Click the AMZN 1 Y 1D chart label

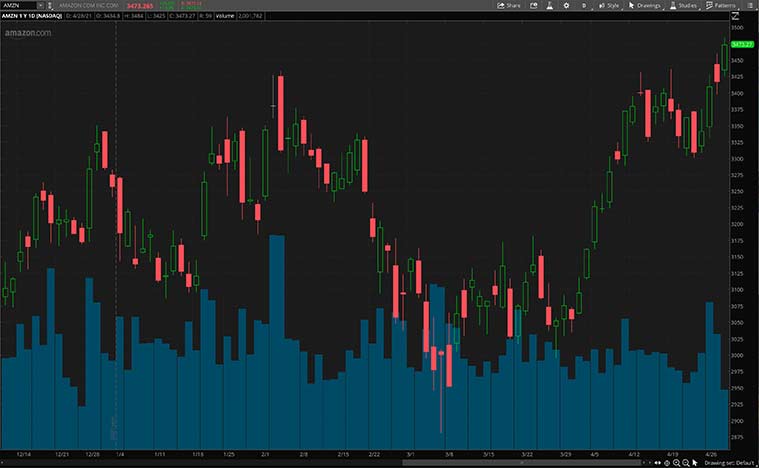point(34,17)
